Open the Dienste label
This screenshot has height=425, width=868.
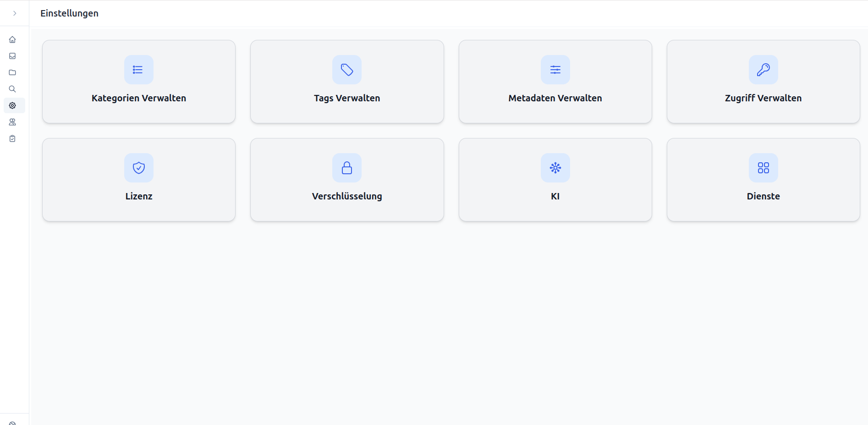click(763, 196)
